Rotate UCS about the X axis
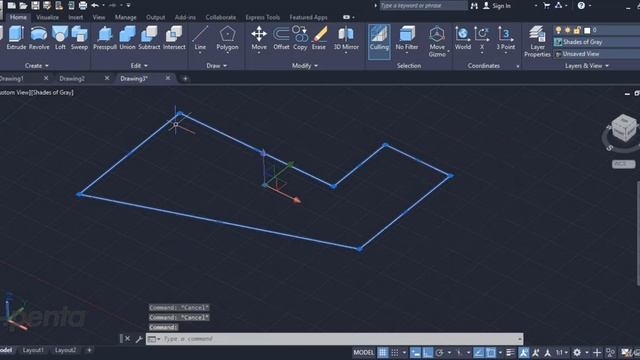Screen dimensions: 640x360 pyautogui.click(x=482, y=39)
